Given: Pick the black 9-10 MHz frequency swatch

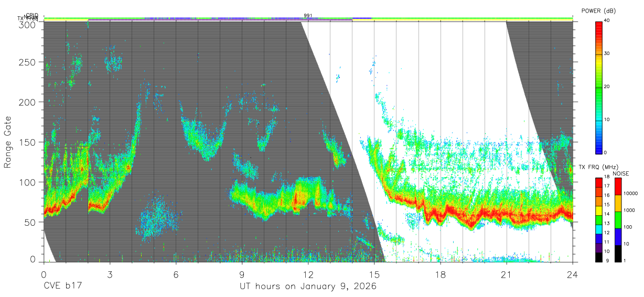Looking at the screenshot, I should pyautogui.click(x=599, y=257).
